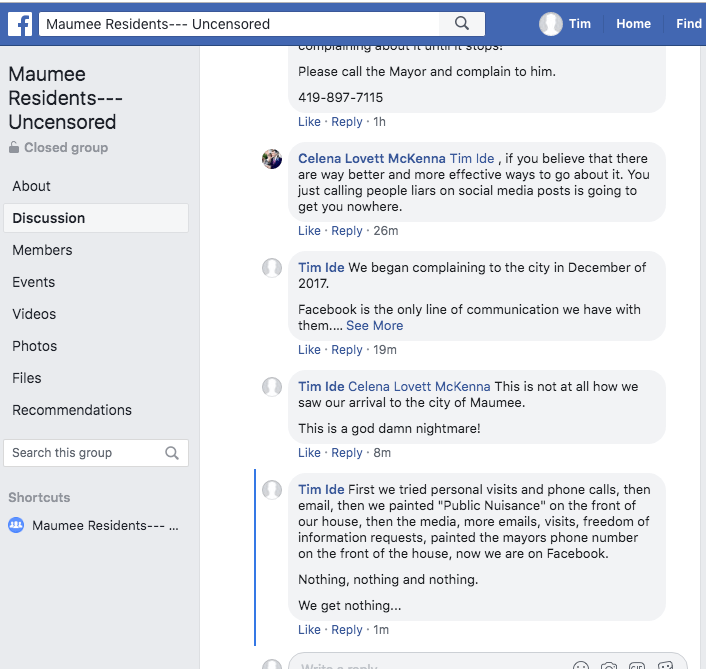Image resolution: width=706 pixels, height=669 pixels.
Task: Click the magnifier button in top search bar
Action: point(461,24)
